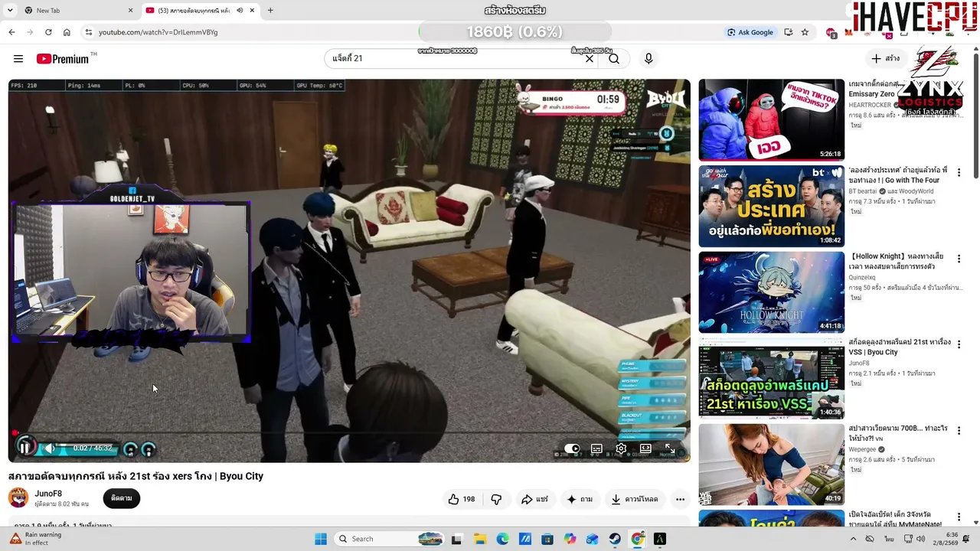Open a new browser tab
Screen dimensions: 980x551
click(x=270, y=11)
